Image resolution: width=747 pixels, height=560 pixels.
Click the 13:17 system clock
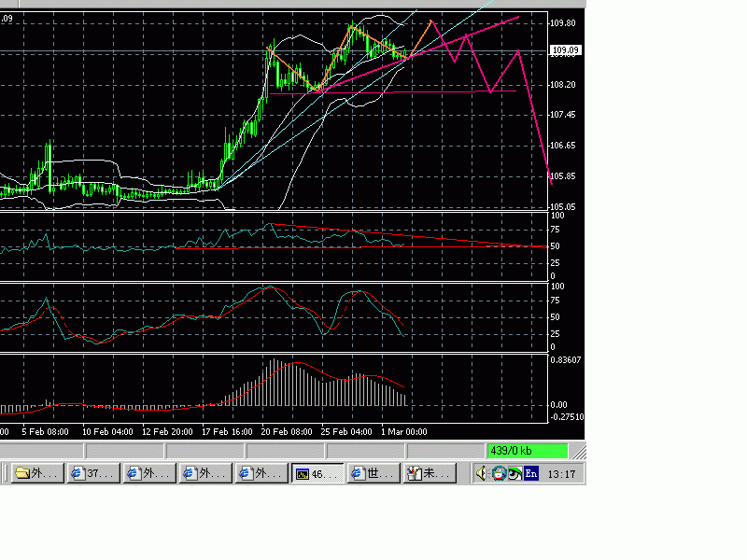point(561,474)
